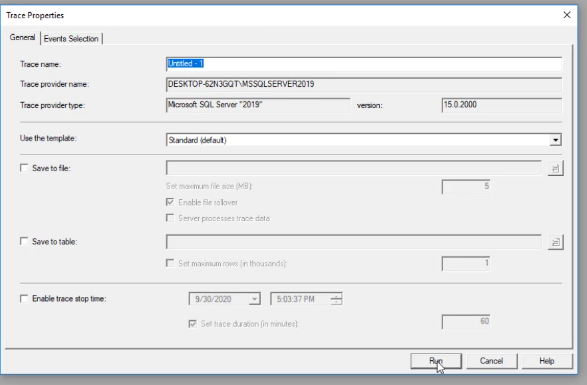
Task: Click the Trace Properties window title
Action: 35,15
